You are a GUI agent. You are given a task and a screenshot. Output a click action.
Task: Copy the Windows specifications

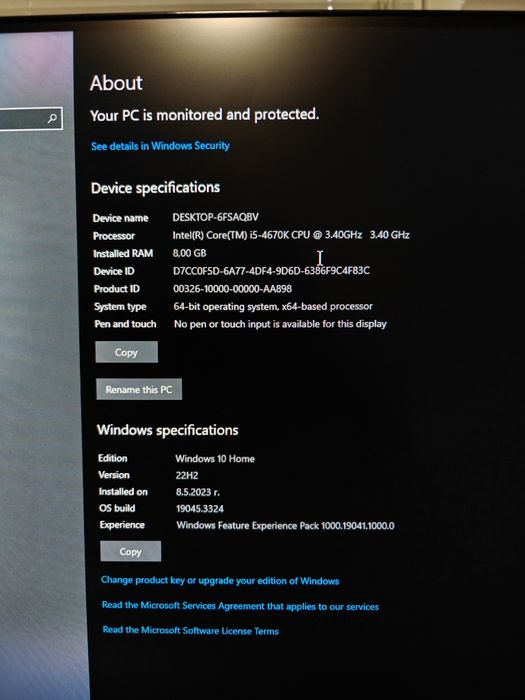pos(130,551)
